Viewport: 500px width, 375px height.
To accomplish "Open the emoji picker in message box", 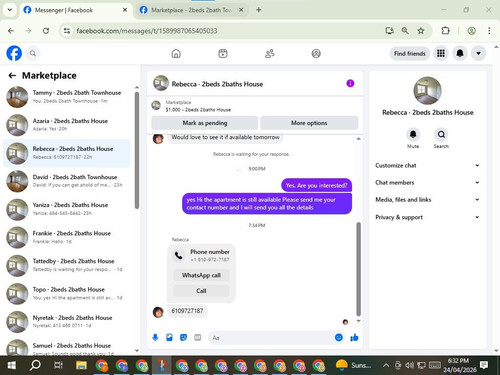I will click(339, 338).
